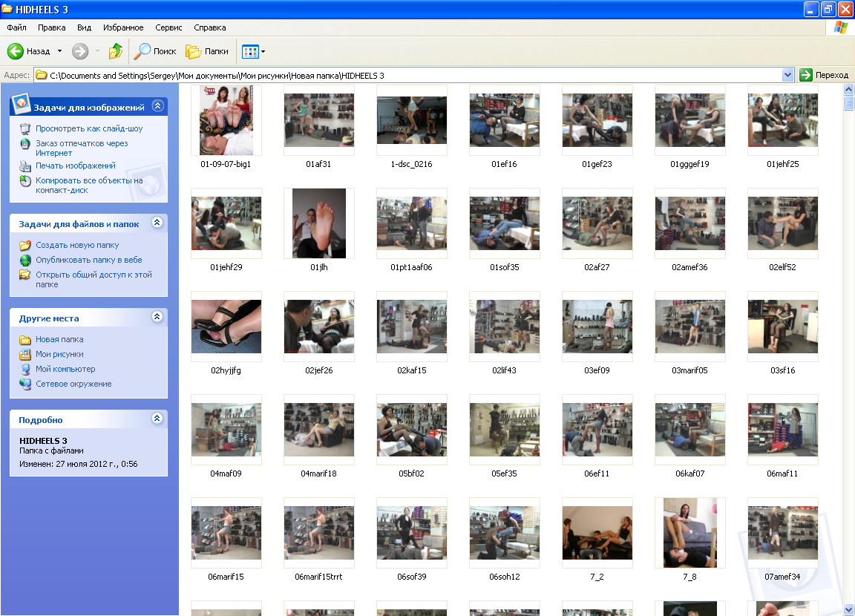Click the file name 05bf02
Image resolution: width=855 pixels, height=616 pixels.
(x=412, y=474)
